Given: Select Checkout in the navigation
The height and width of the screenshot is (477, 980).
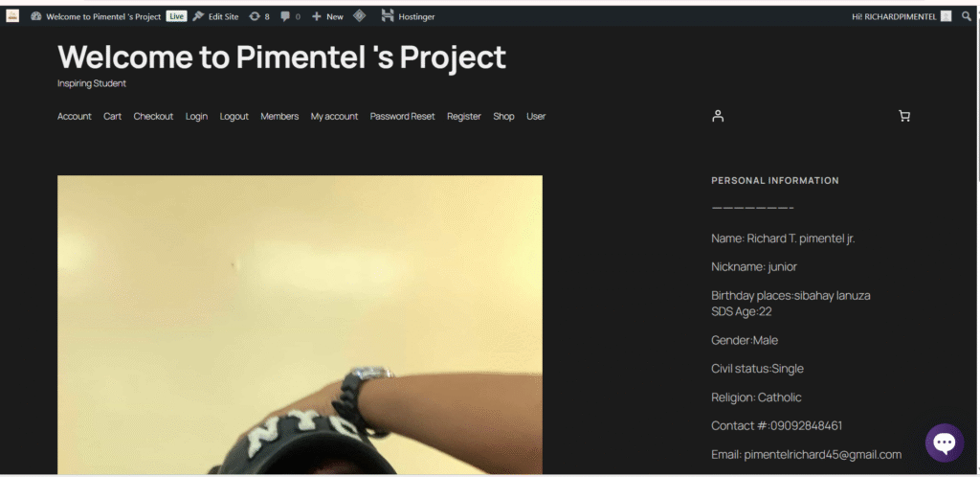Looking at the screenshot, I should (153, 116).
